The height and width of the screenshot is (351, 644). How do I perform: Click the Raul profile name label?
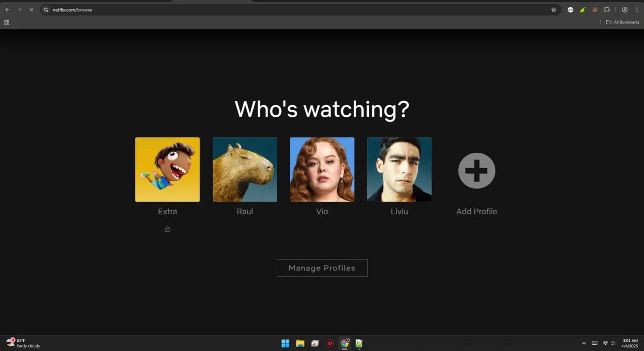[x=245, y=212]
